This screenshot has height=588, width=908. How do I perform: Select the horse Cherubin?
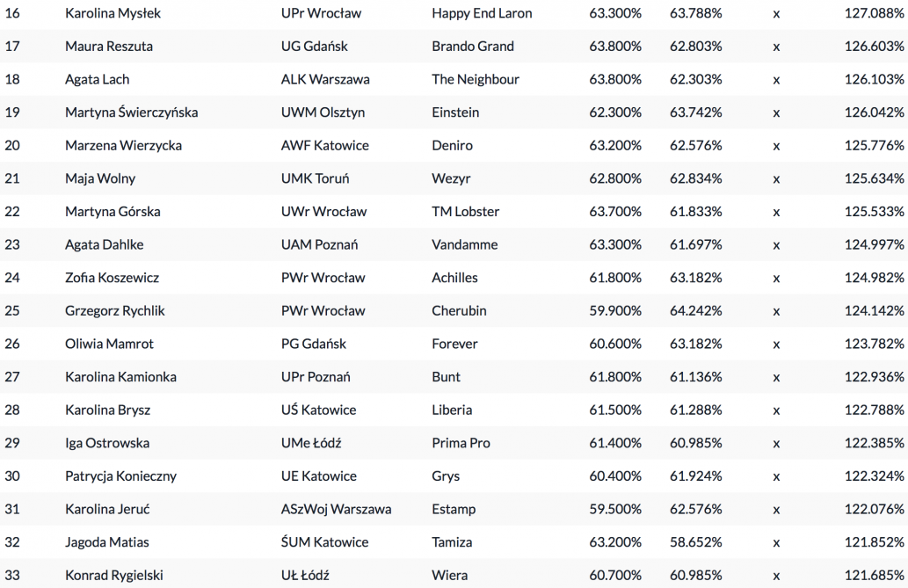(x=459, y=311)
